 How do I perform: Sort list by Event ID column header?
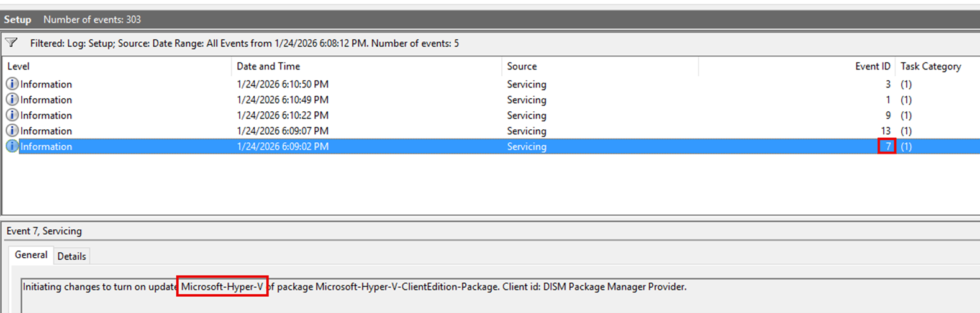(872, 66)
